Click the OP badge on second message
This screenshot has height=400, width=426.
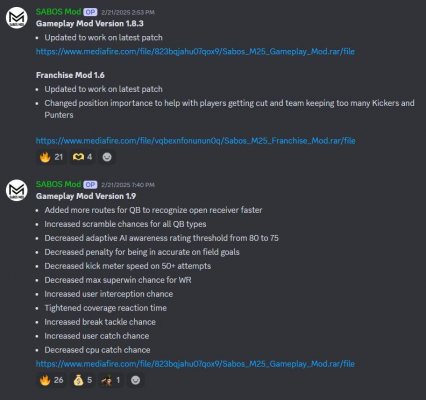coord(90,185)
